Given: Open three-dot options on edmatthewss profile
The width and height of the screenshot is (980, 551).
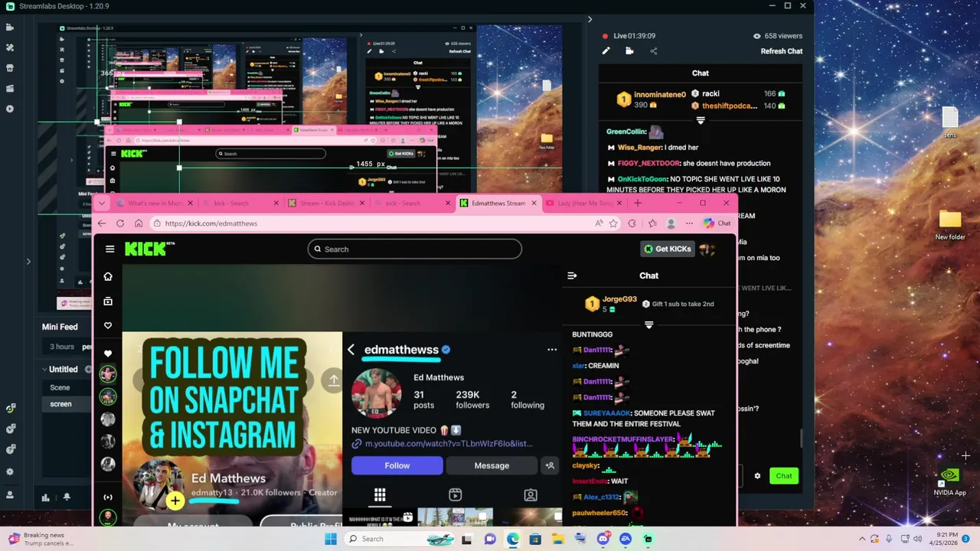Looking at the screenshot, I should (552, 350).
